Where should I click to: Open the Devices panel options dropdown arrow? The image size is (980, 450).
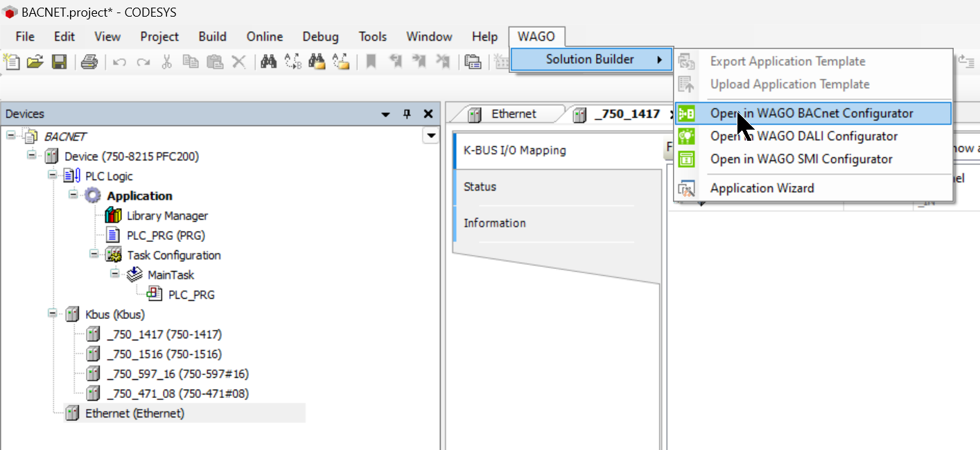(386, 114)
